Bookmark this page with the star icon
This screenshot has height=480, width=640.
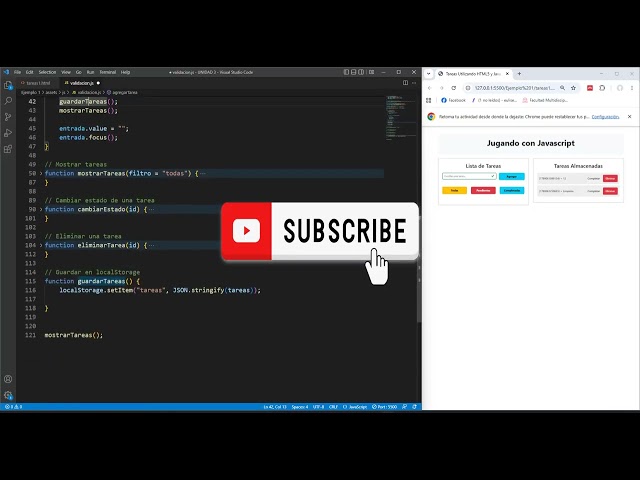click(573, 88)
